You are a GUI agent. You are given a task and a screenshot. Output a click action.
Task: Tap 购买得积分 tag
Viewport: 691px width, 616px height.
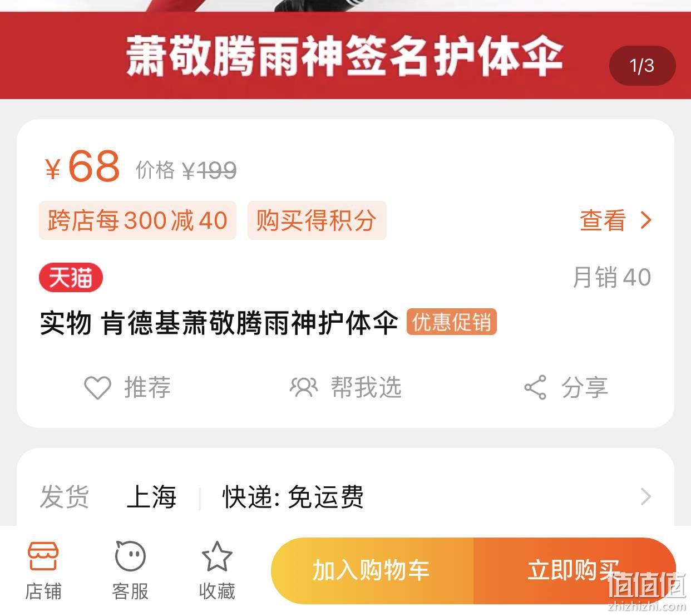point(317,220)
